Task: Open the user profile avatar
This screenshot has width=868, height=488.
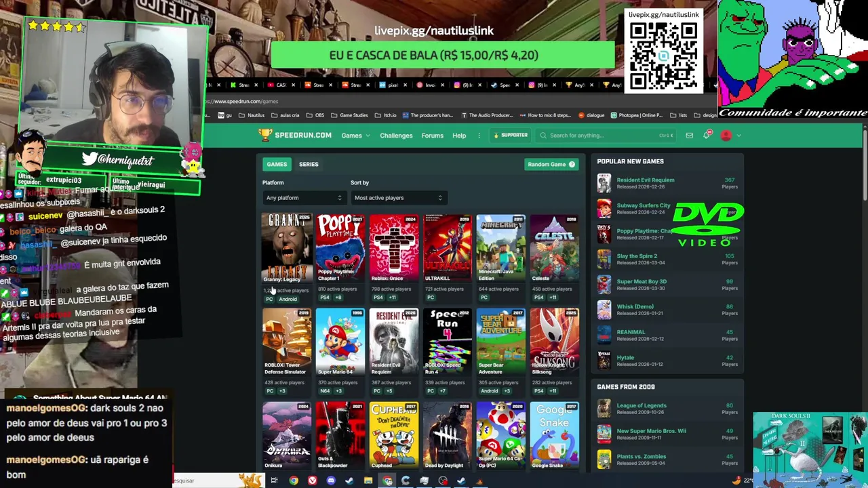Action: [x=726, y=136]
